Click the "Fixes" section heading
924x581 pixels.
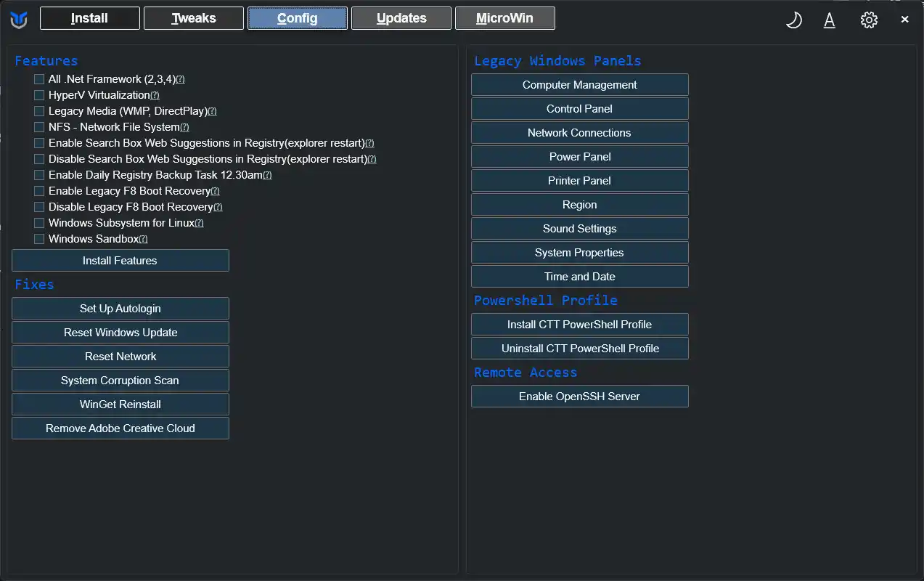point(34,285)
